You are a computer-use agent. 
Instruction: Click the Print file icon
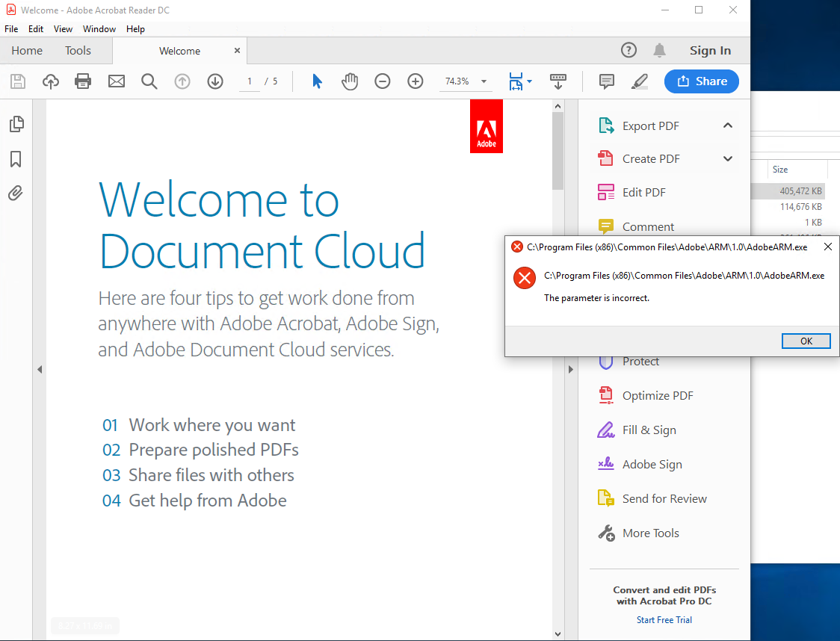pos(83,81)
